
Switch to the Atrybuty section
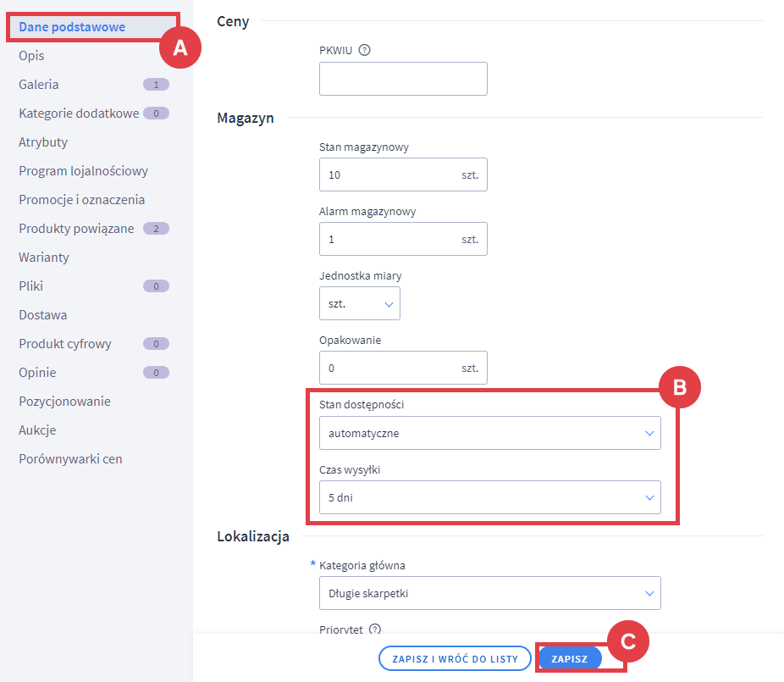[43, 142]
